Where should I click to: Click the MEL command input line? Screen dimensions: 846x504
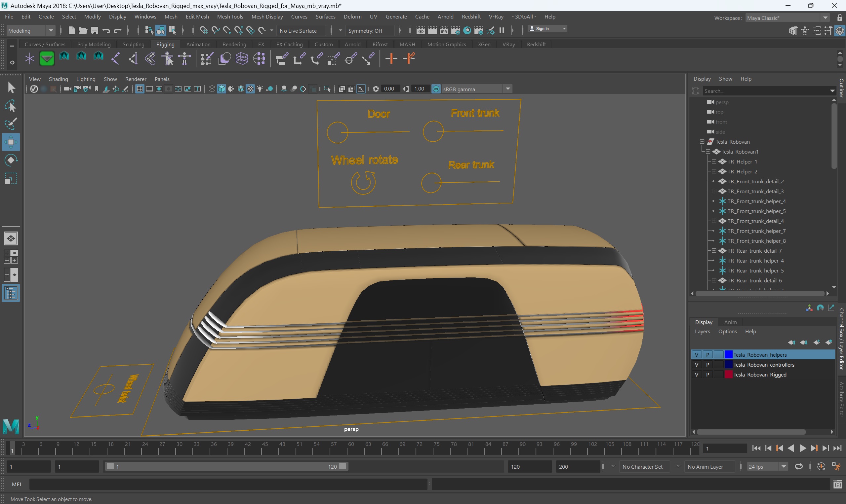pyautogui.click(x=228, y=484)
